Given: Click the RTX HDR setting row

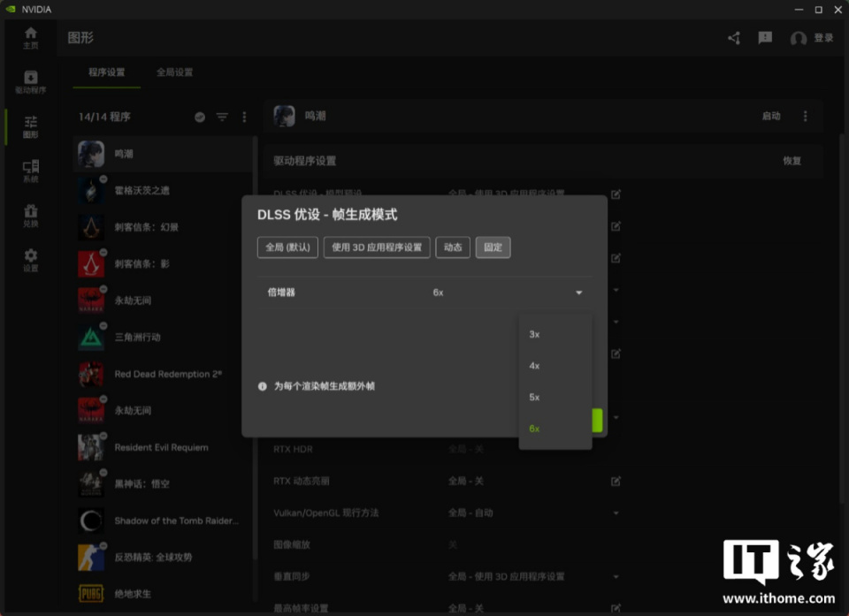Looking at the screenshot, I should [447, 449].
